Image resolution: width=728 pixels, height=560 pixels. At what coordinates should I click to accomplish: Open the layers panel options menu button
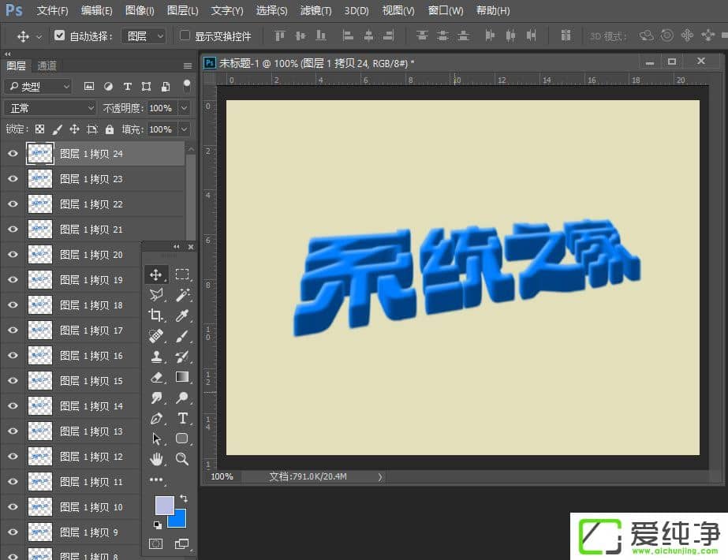pos(188,65)
